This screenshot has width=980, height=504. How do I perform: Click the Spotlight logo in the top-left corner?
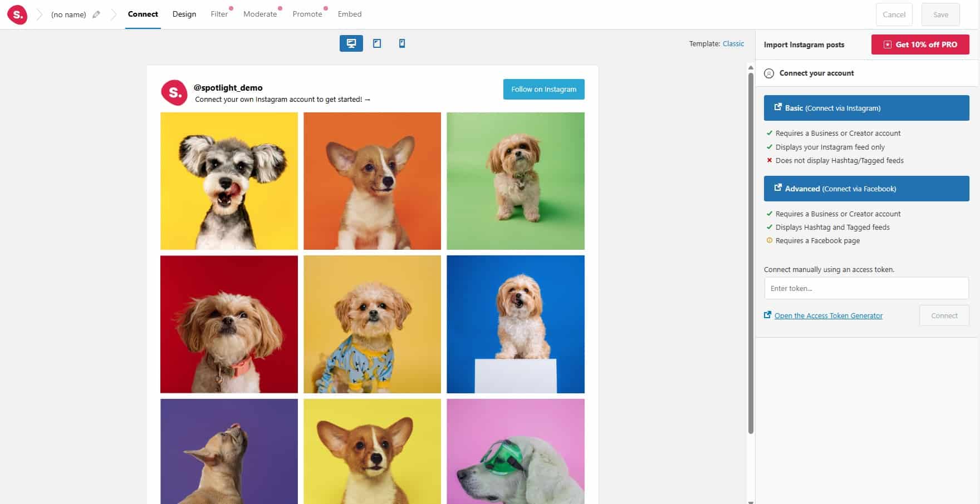pyautogui.click(x=17, y=14)
